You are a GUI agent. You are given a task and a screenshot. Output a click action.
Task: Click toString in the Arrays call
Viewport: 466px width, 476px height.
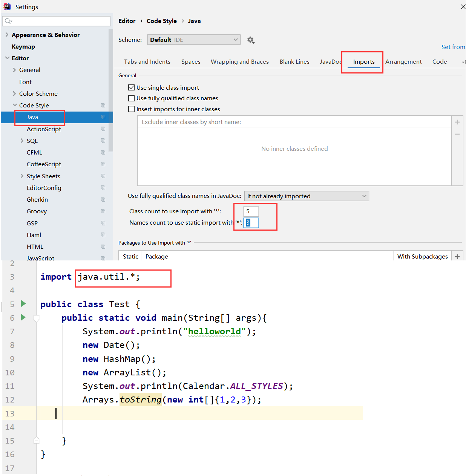click(x=140, y=399)
